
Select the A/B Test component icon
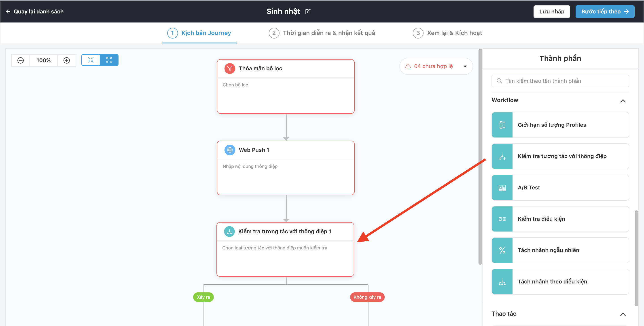click(x=502, y=188)
